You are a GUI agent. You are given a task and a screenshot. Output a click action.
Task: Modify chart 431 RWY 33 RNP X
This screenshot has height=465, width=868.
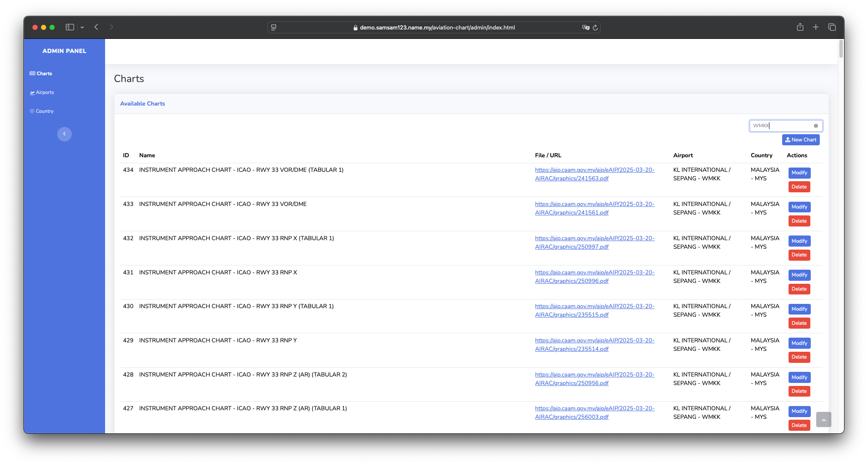coord(799,275)
